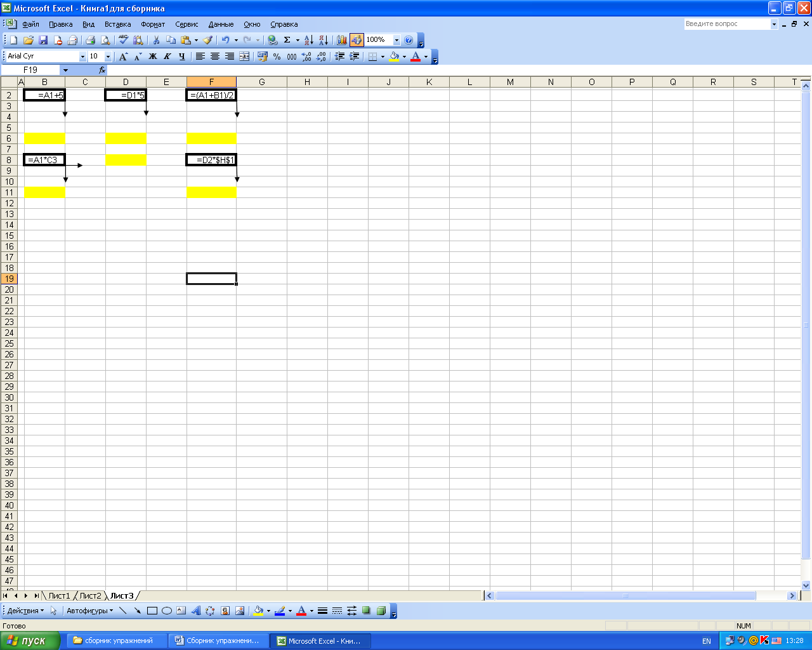Apply yellow fill color bucket
This screenshot has width=812, height=650.
(x=394, y=56)
